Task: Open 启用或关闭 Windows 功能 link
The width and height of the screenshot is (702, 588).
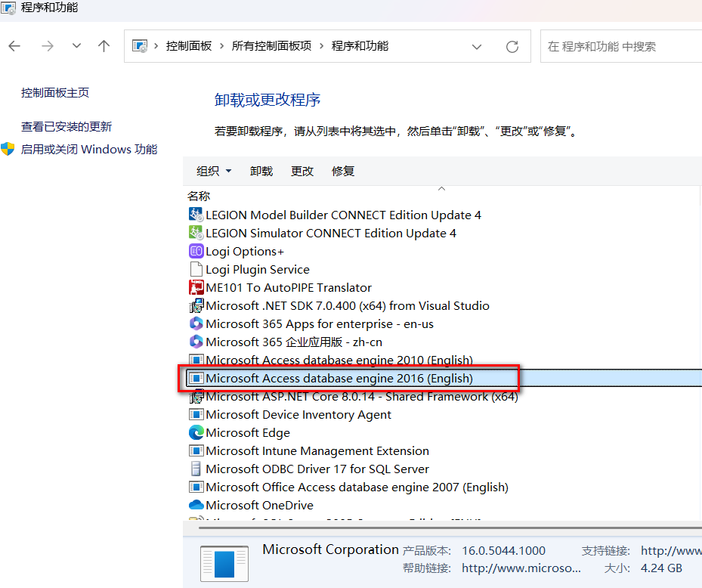Action: tap(89, 149)
